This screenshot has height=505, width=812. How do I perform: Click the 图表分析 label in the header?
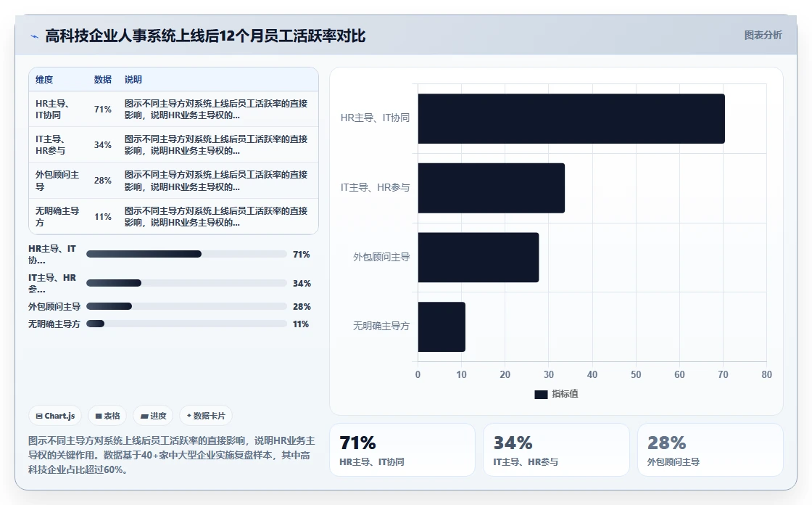[763, 36]
